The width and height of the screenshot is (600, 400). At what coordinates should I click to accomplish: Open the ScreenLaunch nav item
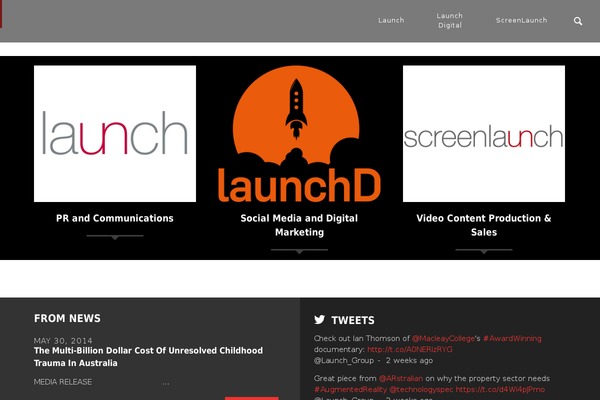pos(521,20)
